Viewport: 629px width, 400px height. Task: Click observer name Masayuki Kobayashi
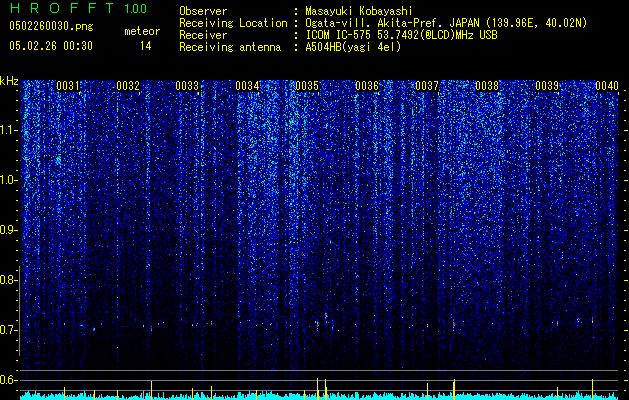(358, 11)
